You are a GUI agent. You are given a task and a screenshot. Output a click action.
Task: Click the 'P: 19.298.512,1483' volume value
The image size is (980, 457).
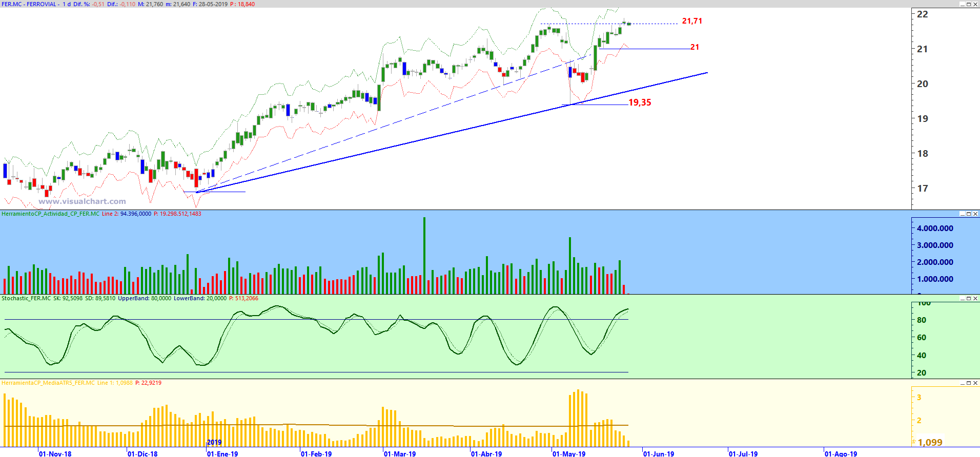[177, 214]
